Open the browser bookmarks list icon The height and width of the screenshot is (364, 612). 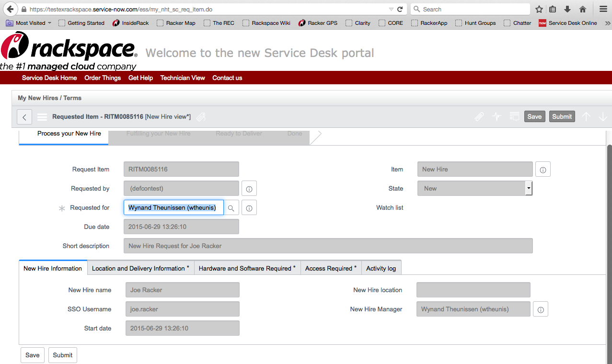[553, 9]
